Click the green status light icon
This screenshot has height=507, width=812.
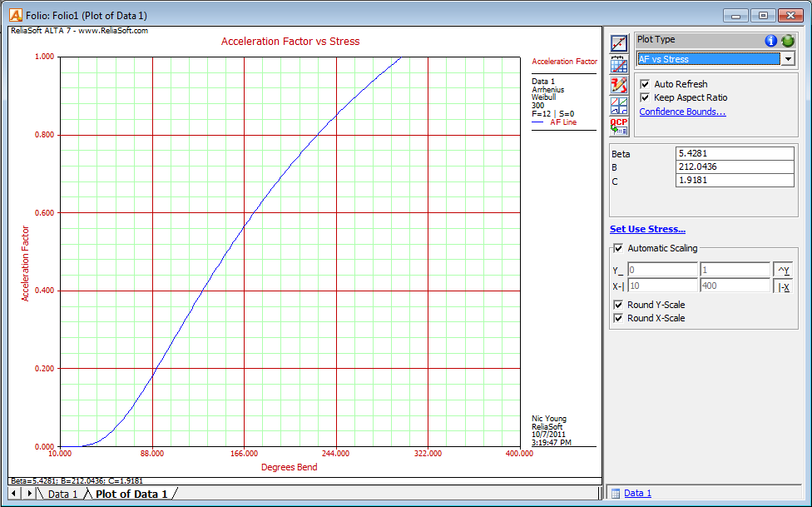pyautogui.click(x=788, y=41)
